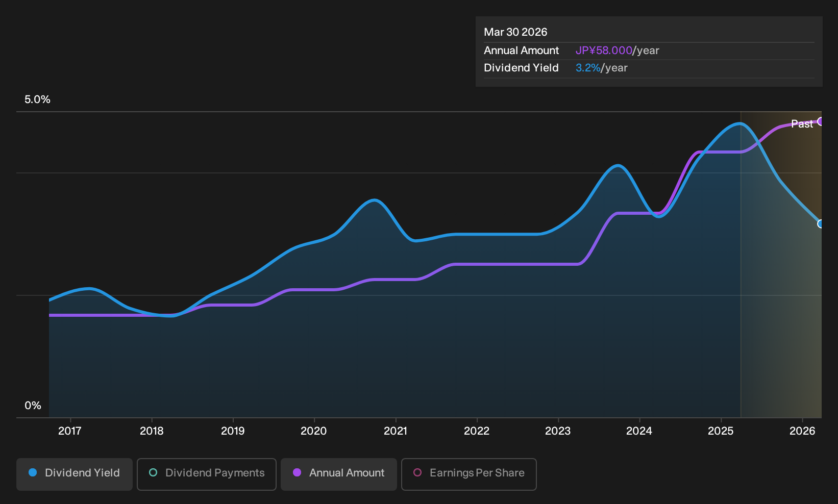
Task: Click the 3.2%/year dividend yield value
Action: coord(602,68)
